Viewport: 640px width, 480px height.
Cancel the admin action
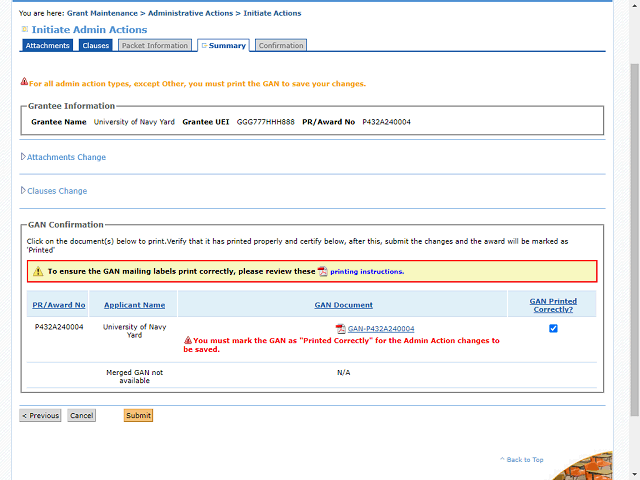point(82,416)
